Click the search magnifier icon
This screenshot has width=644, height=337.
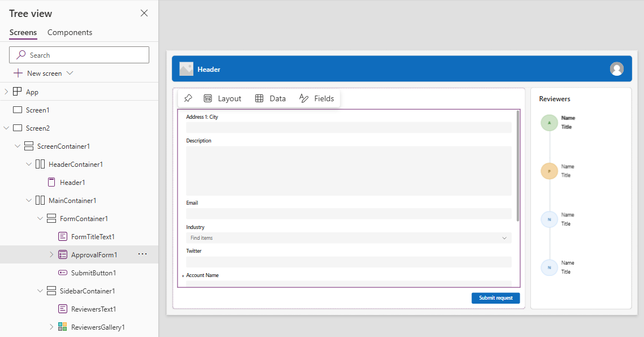[x=20, y=55]
